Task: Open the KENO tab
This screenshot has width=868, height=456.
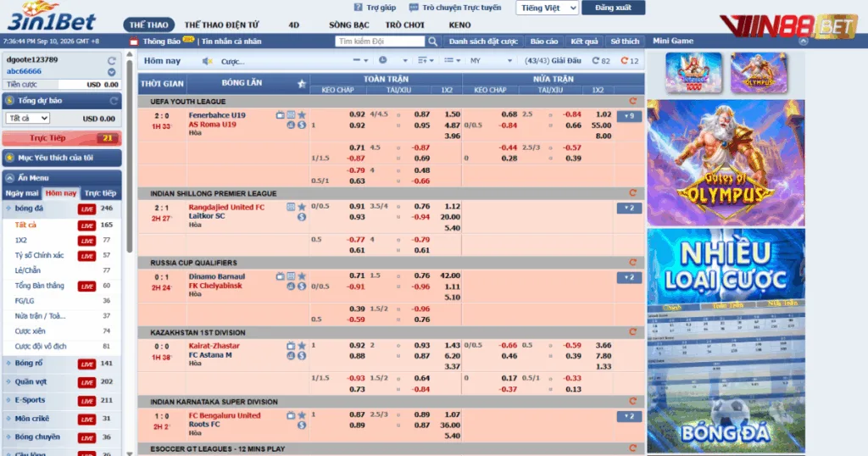Action: click(x=459, y=25)
